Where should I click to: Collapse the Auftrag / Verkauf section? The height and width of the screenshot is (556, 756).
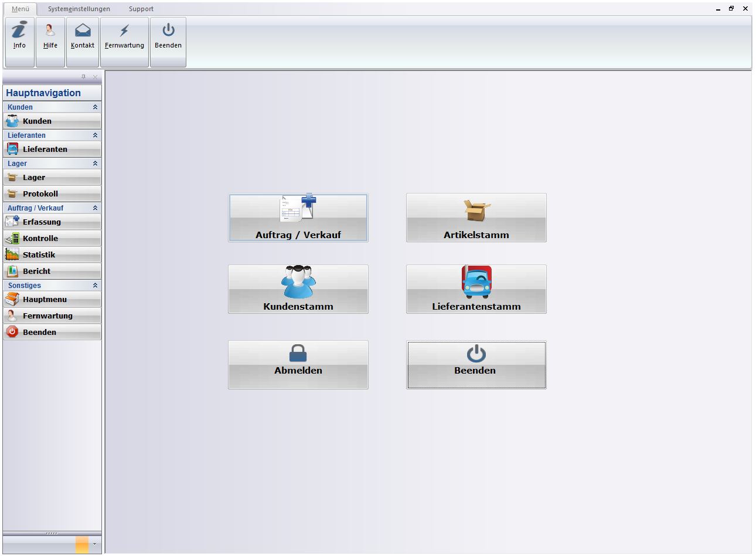tap(95, 208)
